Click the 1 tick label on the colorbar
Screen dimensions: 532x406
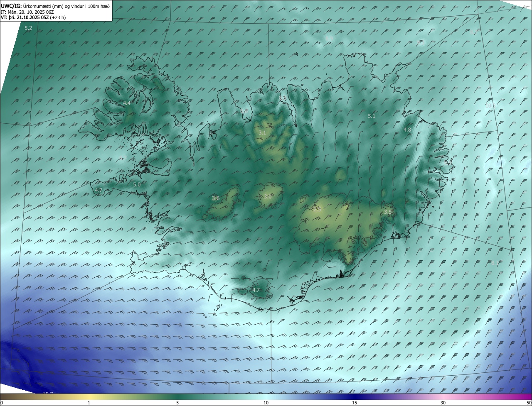(x=89, y=403)
